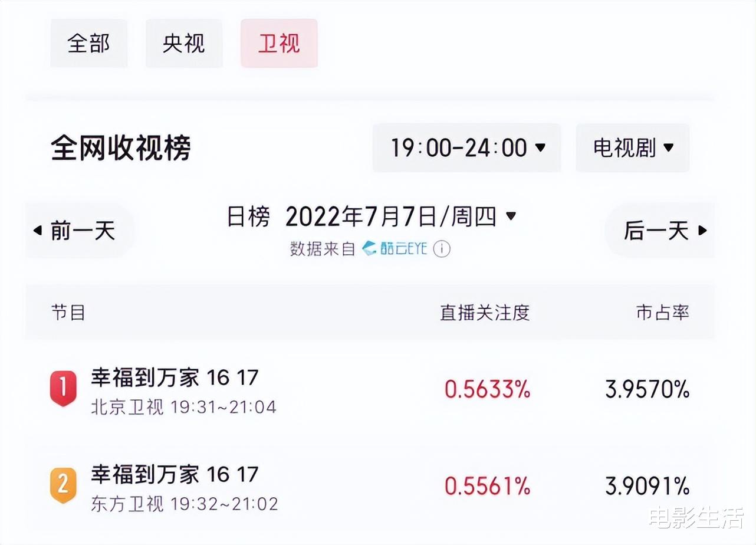The height and width of the screenshot is (545, 756).
Task: Click the 酷云EYE logo
Action: pos(395,248)
